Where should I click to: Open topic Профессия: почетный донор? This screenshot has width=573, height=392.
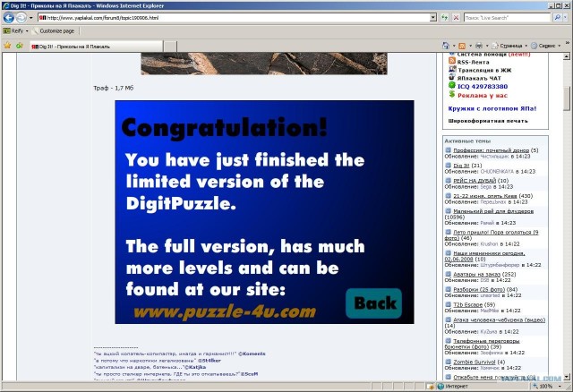click(491, 150)
